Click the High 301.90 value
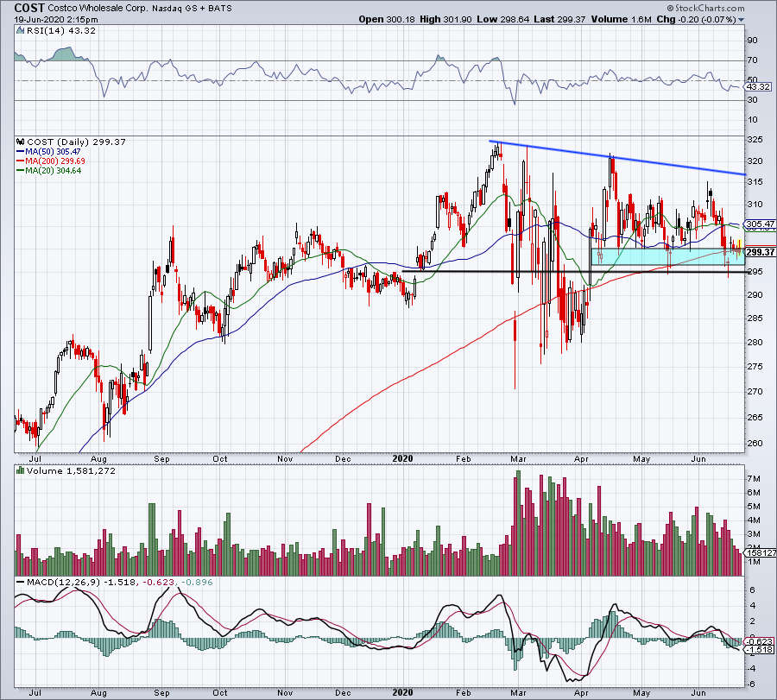777x700 pixels. click(x=446, y=19)
